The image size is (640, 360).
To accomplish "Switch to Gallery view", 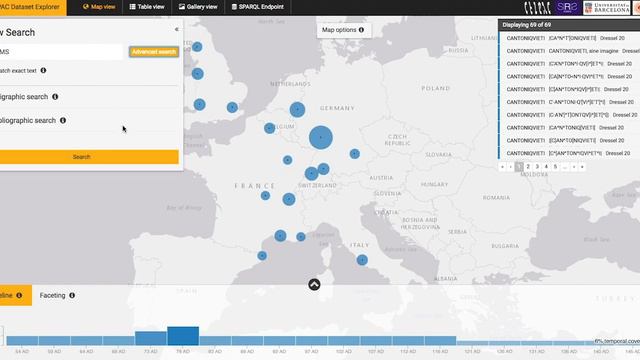I will [198, 7].
